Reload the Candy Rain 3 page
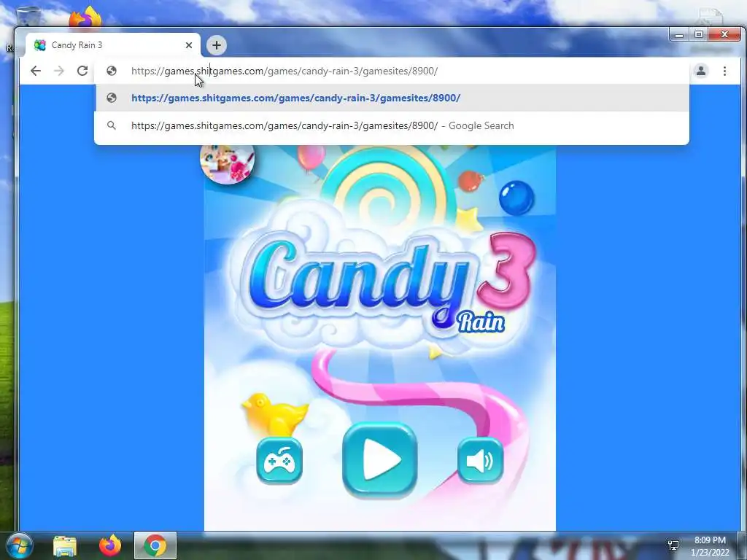747x560 pixels. 82,71
